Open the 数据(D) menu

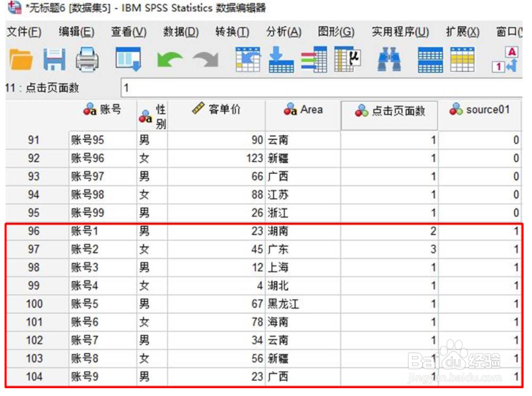click(181, 32)
